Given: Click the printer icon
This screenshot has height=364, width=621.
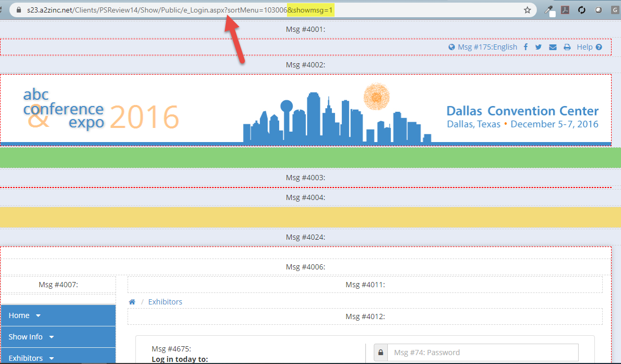Looking at the screenshot, I should pyautogui.click(x=567, y=47).
